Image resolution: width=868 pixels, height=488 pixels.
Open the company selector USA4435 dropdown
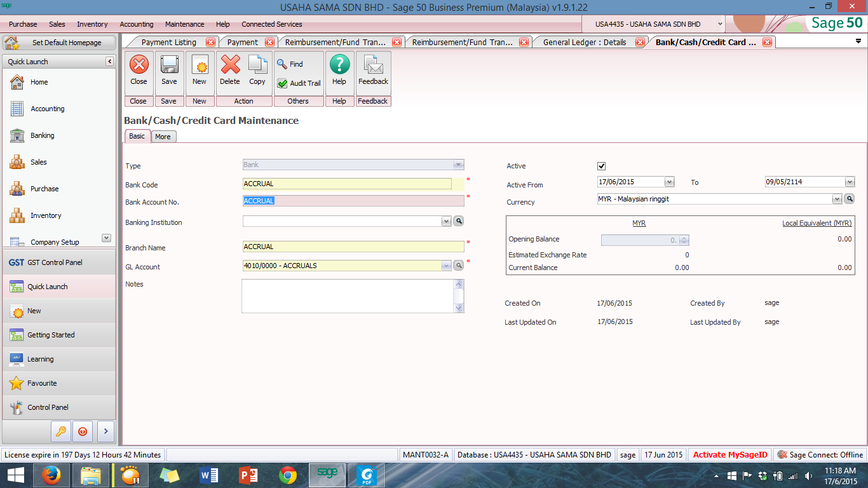(720, 24)
